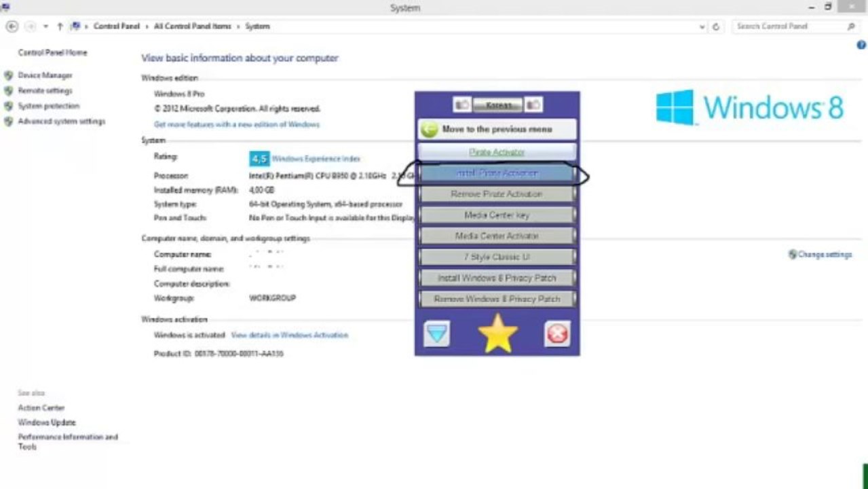Click the Korean language button
The height and width of the screenshot is (489, 868).
coord(497,105)
